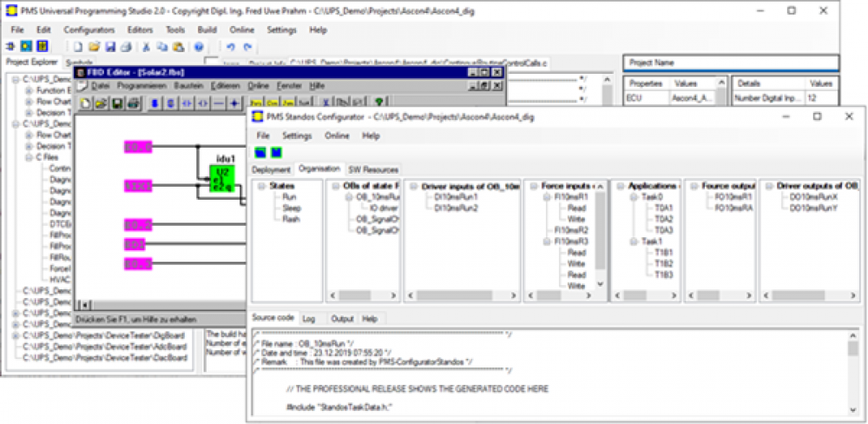The image size is (868, 424).
Task: Click first blue arrow icon in FBD toolbar
Action: (x=187, y=103)
